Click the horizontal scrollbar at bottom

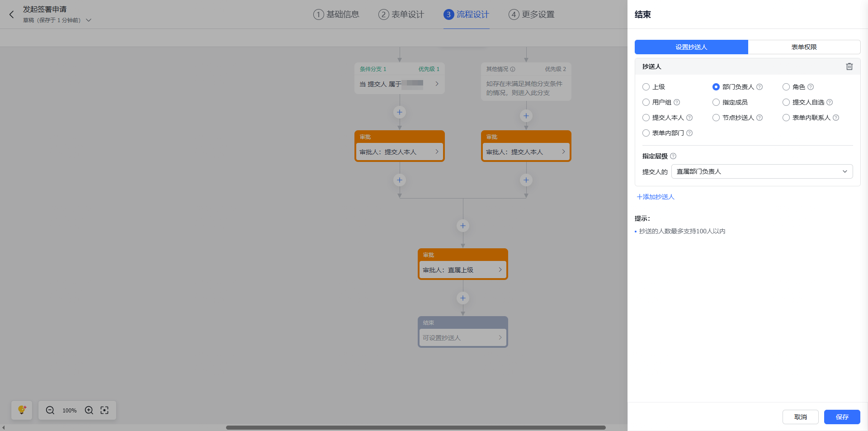(x=415, y=427)
